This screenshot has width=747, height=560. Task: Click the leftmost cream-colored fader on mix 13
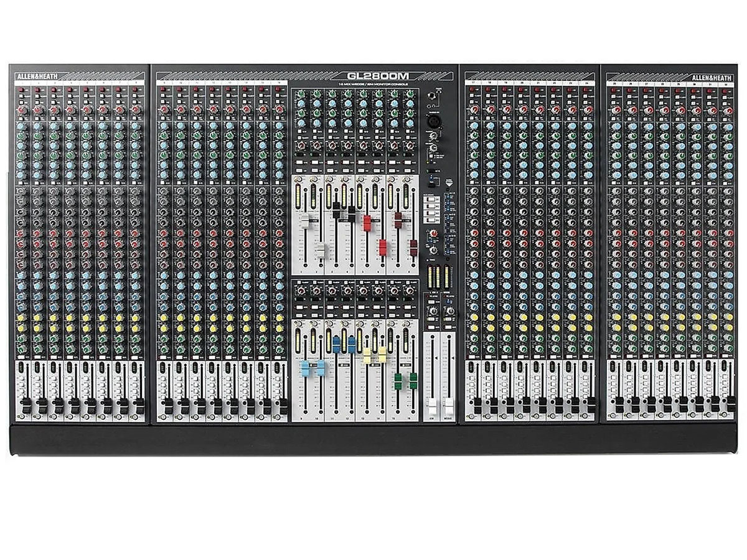(x=367, y=355)
